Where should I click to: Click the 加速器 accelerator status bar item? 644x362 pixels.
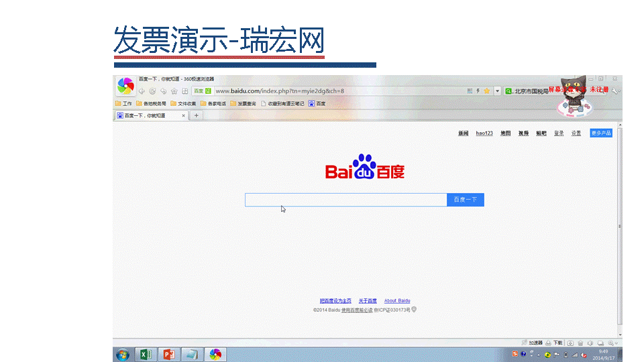(x=532, y=343)
